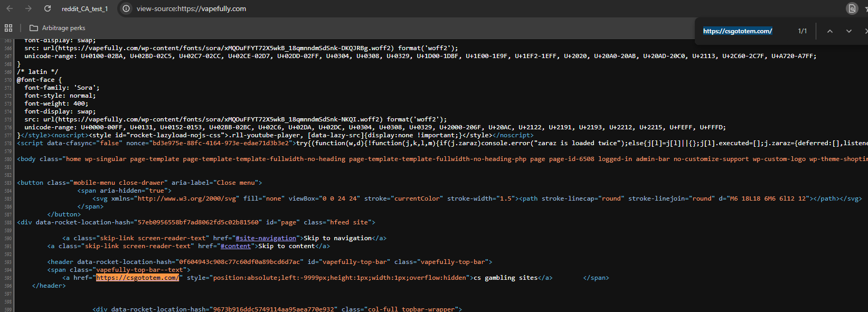Click the "hfeed site" class value
Viewport: 868px width, 312px height.
pos(349,222)
